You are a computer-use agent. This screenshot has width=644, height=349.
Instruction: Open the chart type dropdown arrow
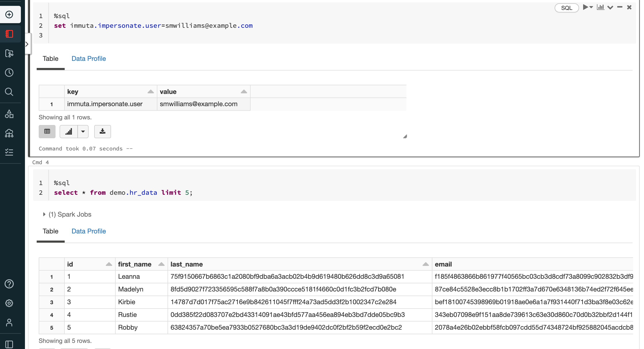coord(83,132)
